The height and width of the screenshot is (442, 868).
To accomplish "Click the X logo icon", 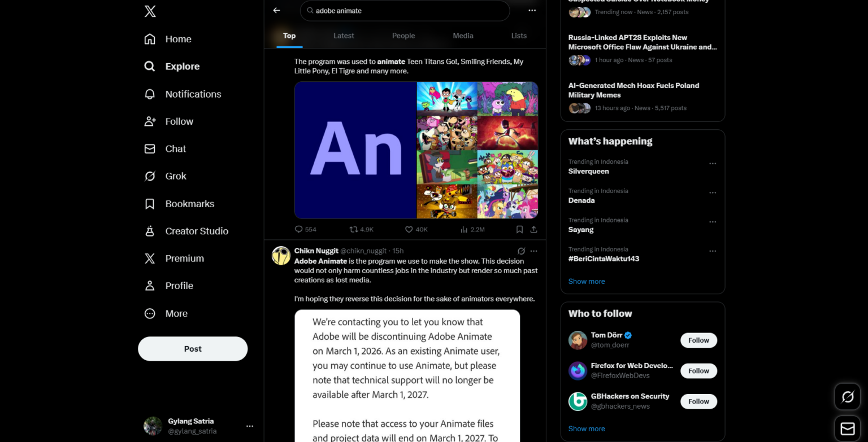I will coord(150,11).
